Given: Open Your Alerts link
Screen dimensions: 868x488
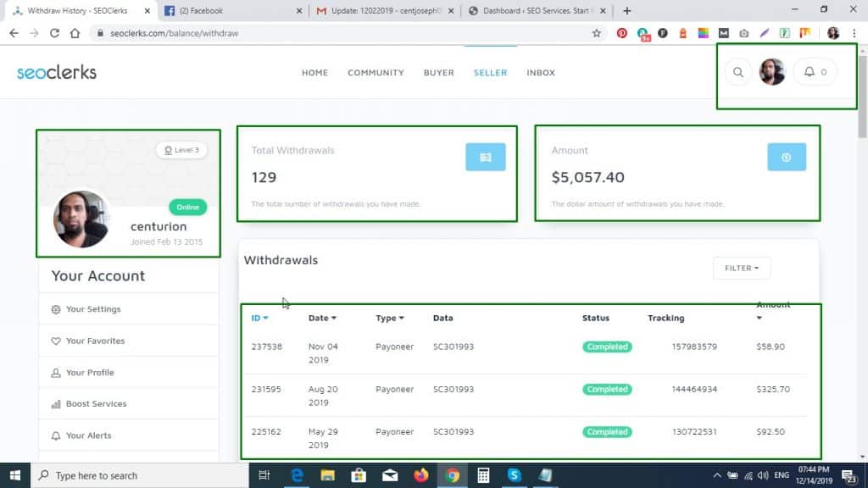Looking at the screenshot, I should pos(88,435).
